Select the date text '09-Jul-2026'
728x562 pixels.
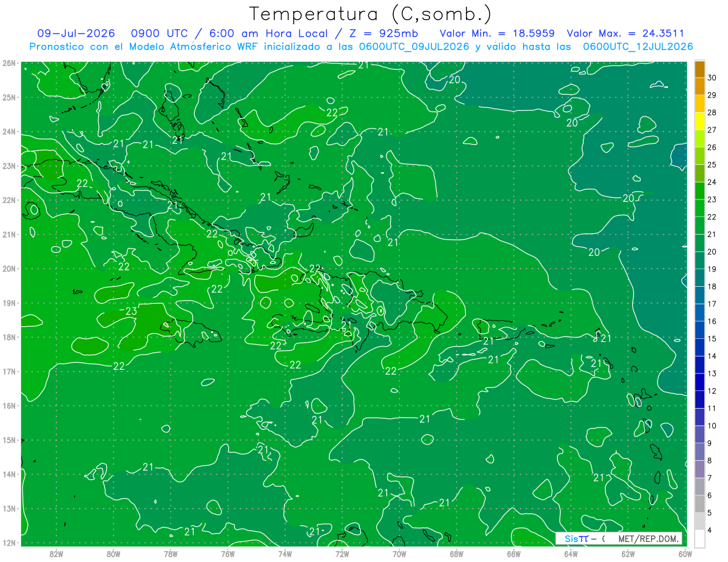(x=77, y=33)
